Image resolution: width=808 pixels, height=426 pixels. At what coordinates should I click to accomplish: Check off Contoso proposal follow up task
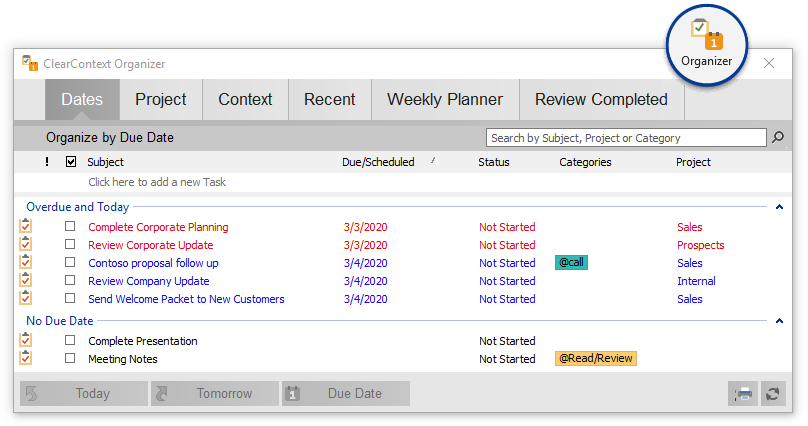[70, 262]
